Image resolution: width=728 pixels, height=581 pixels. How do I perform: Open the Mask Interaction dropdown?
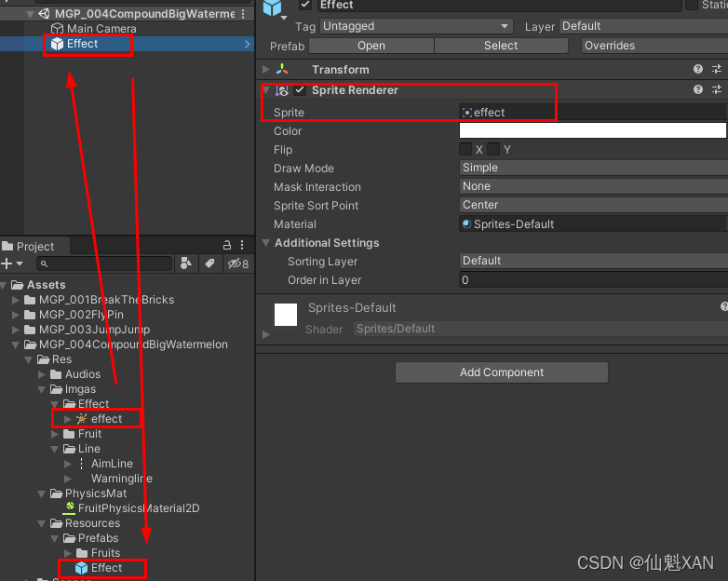pyautogui.click(x=593, y=186)
